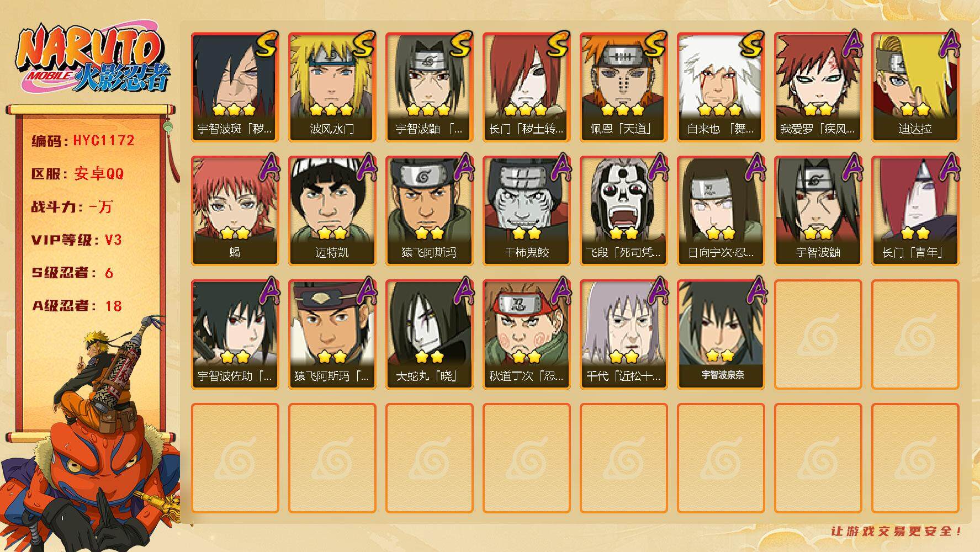Open the 宇智波泉奈 character card

721,335
